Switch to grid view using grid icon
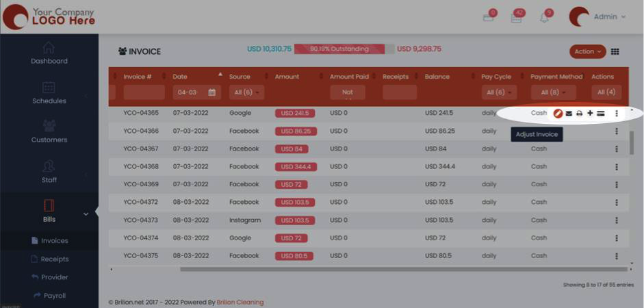The image size is (644, 308). (x=615, y=51)
